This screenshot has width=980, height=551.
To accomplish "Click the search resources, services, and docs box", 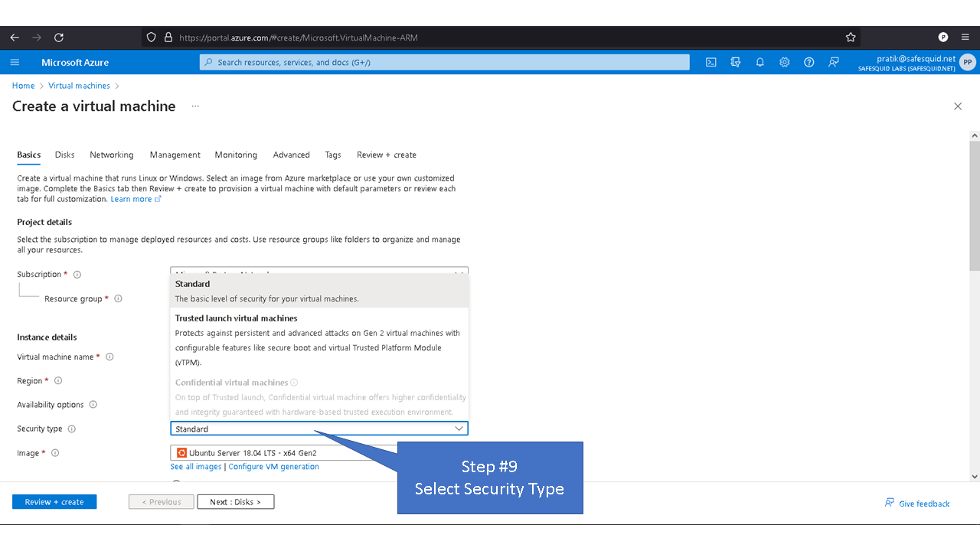I will click(444, 63).
